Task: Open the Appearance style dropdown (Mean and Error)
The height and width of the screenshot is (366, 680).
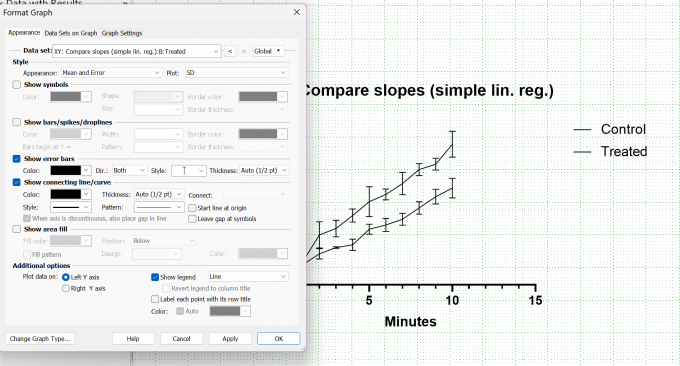Action: (111, 72)
